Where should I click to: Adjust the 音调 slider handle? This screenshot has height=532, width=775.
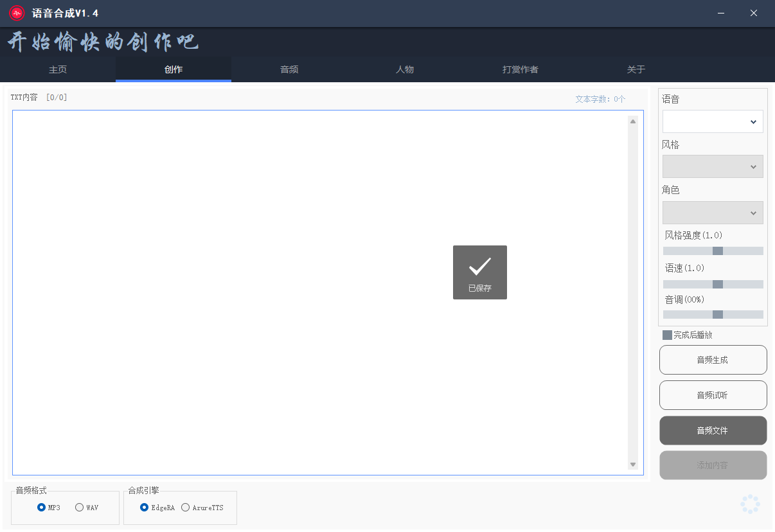click(x=718, y=315)
